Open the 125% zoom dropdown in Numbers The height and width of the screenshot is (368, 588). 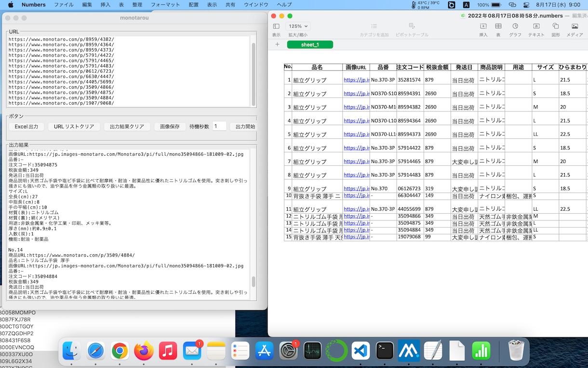pos(298,27)
